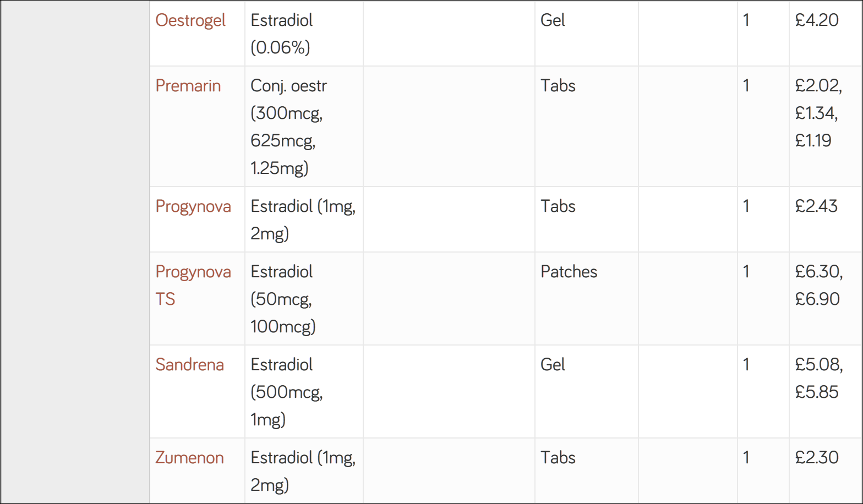This screenshot has width=863, height=504.
Task: Open the Oestrogel product link
Action: (190, 20)
